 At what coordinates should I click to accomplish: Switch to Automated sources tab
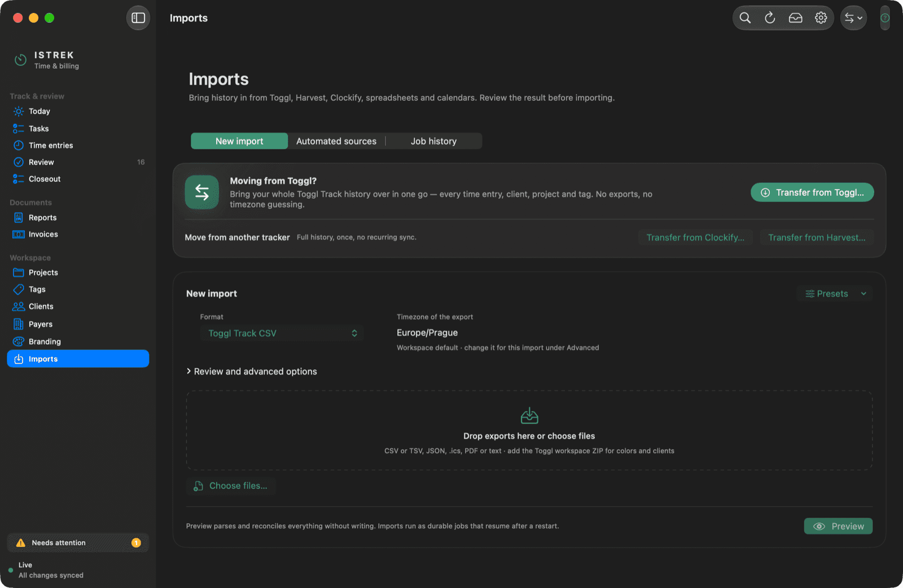(336, 141)
